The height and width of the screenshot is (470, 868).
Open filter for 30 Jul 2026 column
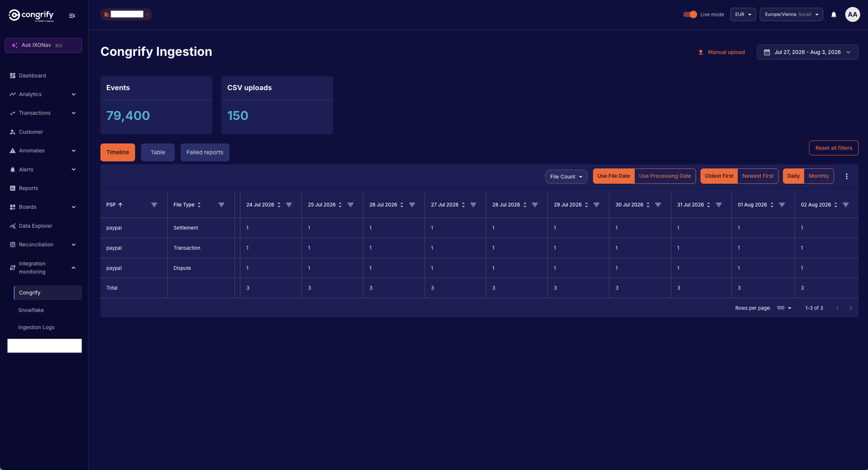(658, 205)
